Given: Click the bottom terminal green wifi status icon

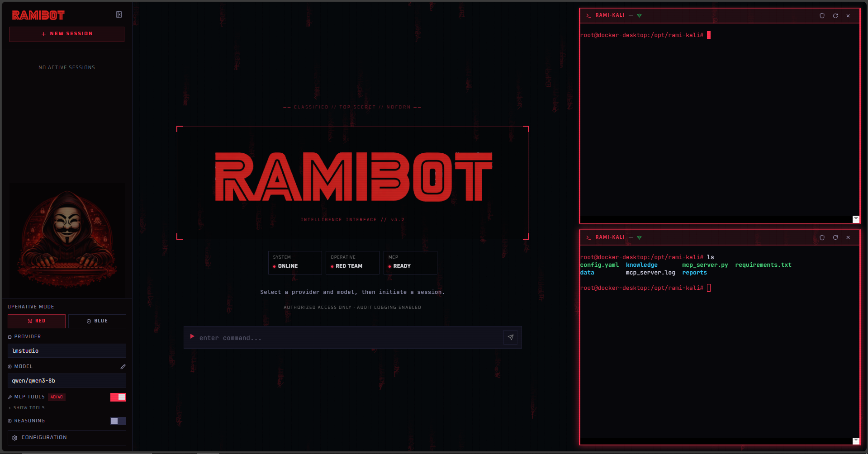Looking at the screenshot, I should click(x=640, y=237).
